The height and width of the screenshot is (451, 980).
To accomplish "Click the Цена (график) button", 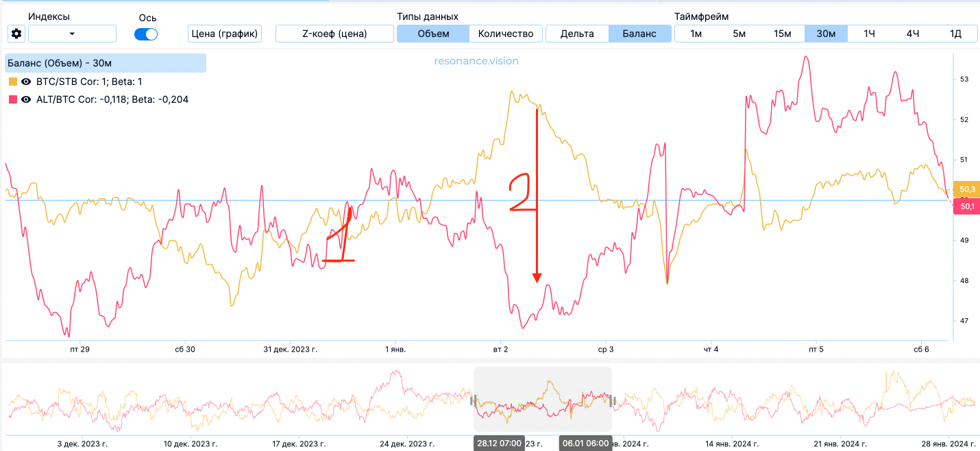I will pyautogui.click(x=225, y=34).
